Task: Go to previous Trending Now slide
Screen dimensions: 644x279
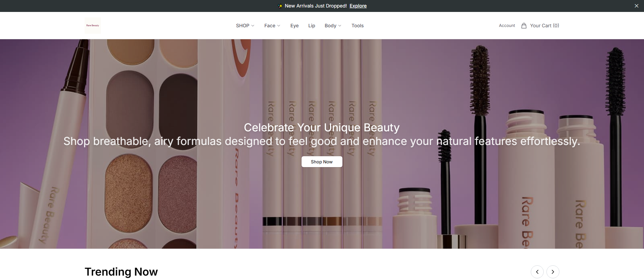Action: click(537, 272)
